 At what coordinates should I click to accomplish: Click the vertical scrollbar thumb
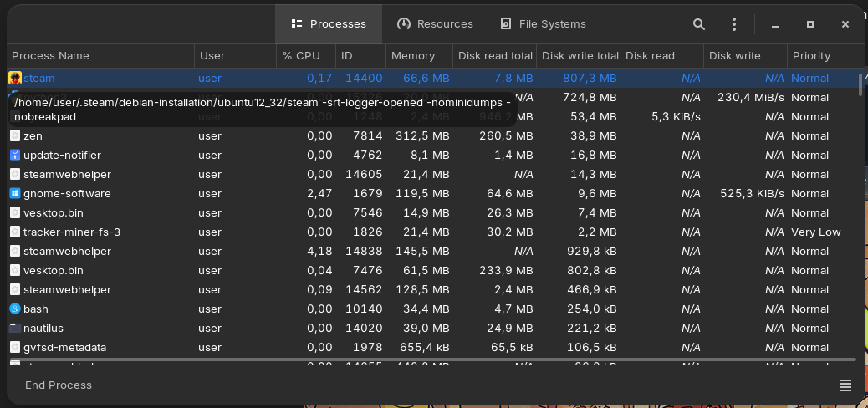860,84
